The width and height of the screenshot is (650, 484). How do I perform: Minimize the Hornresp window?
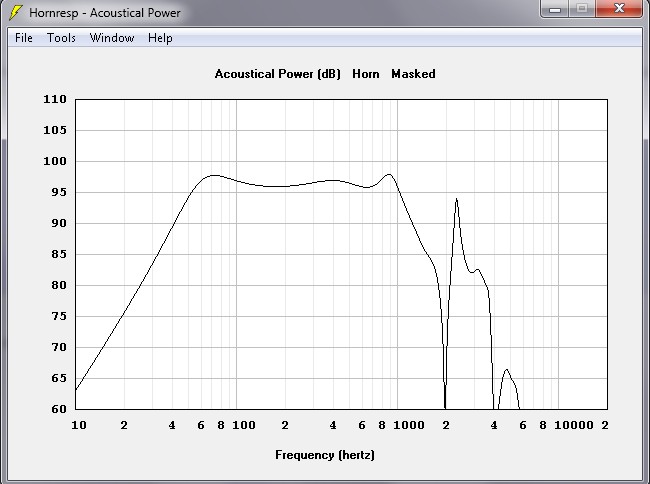(555, 9)
